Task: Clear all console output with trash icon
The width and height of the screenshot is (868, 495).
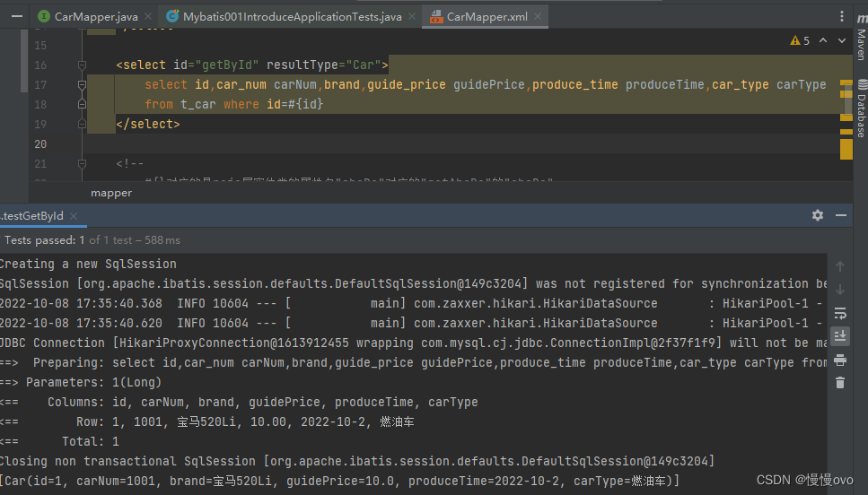Action: click(x=840, y=383)
